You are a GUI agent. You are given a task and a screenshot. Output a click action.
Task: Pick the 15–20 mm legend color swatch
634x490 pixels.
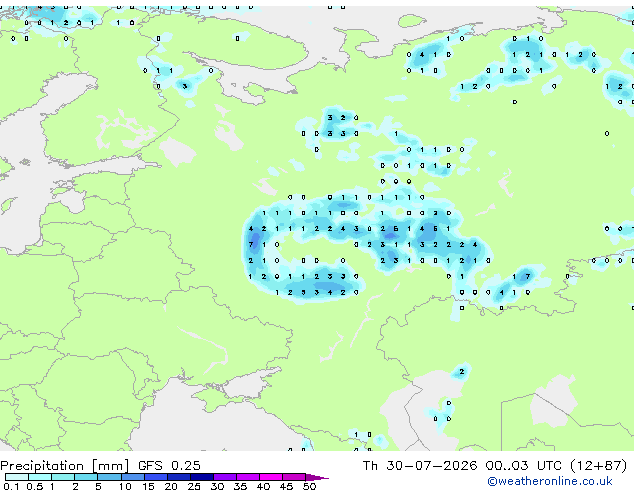coord(156,477)
